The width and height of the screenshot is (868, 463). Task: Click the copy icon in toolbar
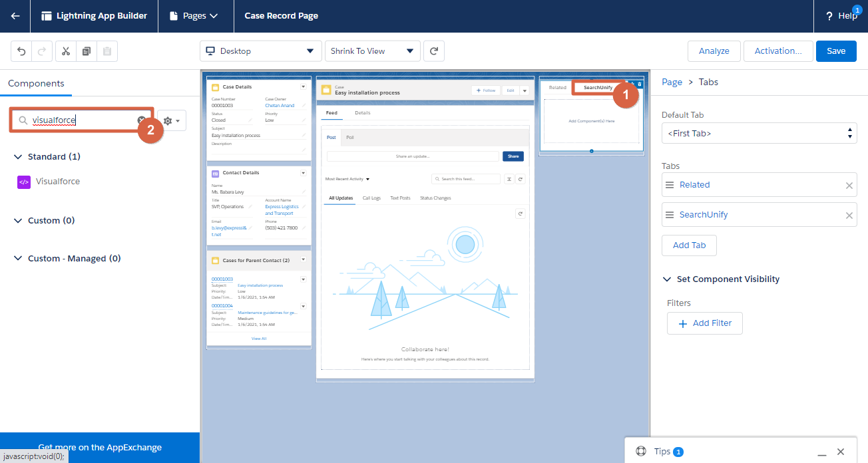point(87,51)
